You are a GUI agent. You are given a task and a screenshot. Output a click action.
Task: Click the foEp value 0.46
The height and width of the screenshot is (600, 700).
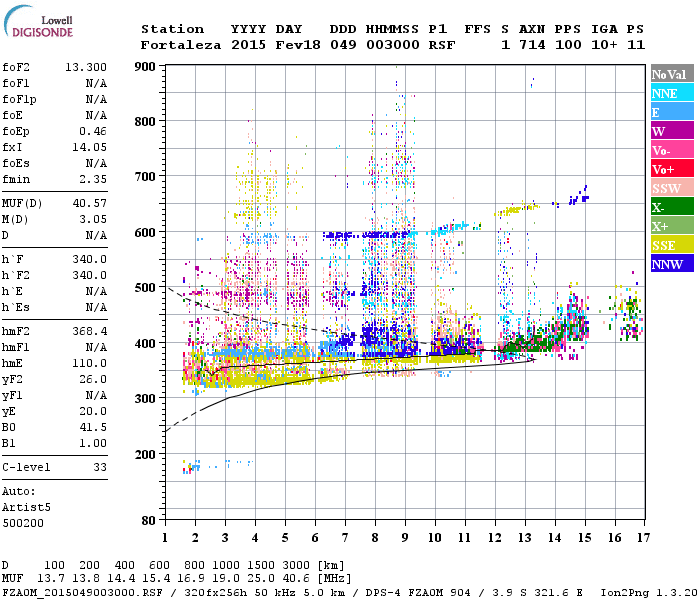click(93, 131)
